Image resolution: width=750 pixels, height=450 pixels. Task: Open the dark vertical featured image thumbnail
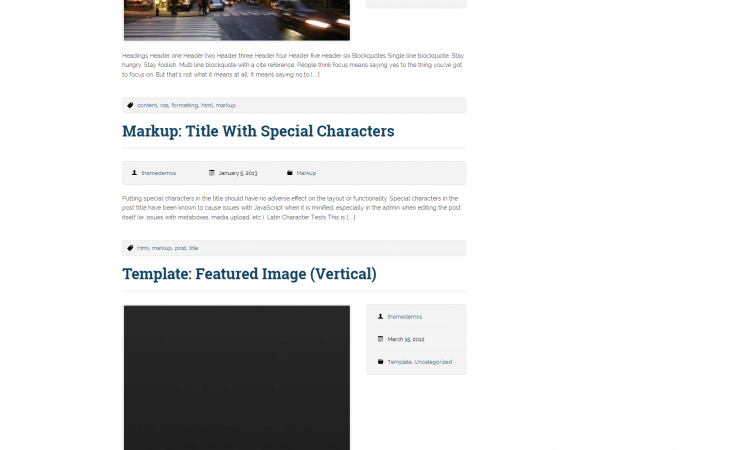pos(236,378)
